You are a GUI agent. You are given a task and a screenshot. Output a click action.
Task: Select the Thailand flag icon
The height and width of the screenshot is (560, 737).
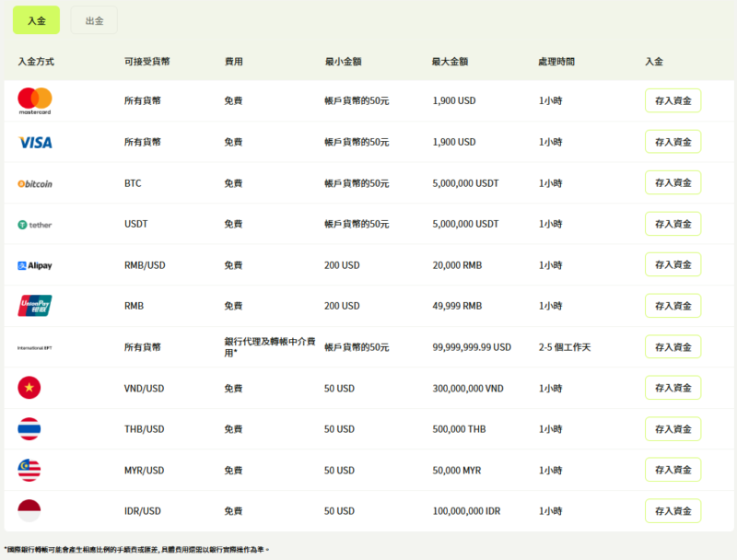point(29,429)
